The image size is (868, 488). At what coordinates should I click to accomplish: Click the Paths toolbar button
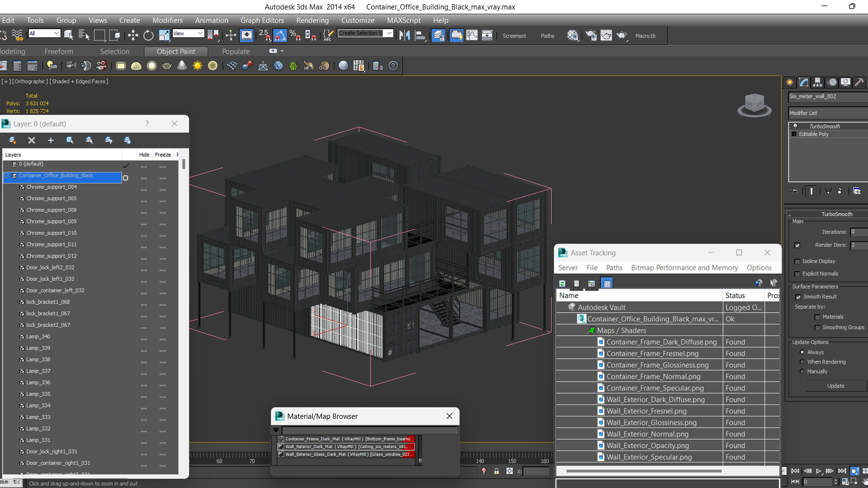pyautogui.click(x=547, y=36)
